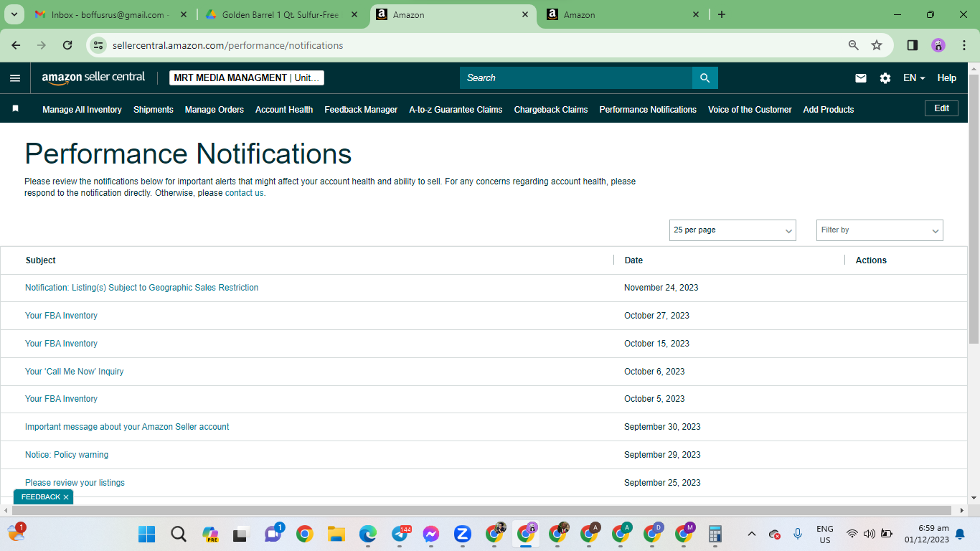
Task: Open Chrome's side panel icon
Action: click(913, 45)
